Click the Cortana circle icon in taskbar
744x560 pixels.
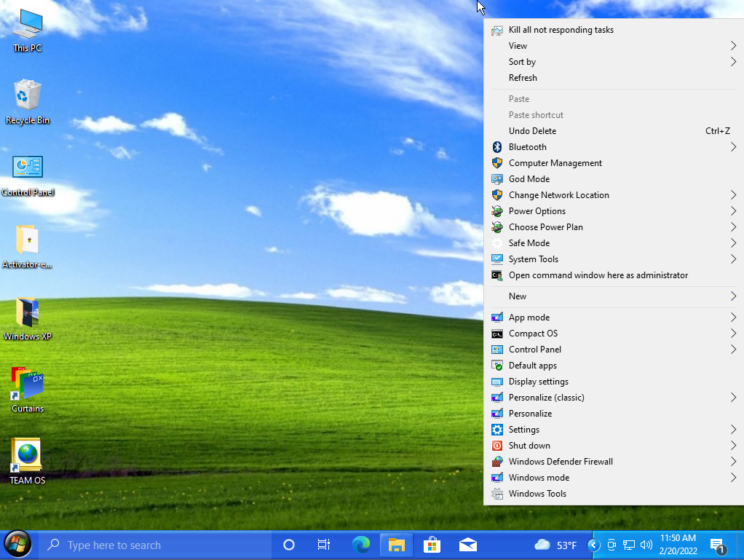(x=289, y=545)
